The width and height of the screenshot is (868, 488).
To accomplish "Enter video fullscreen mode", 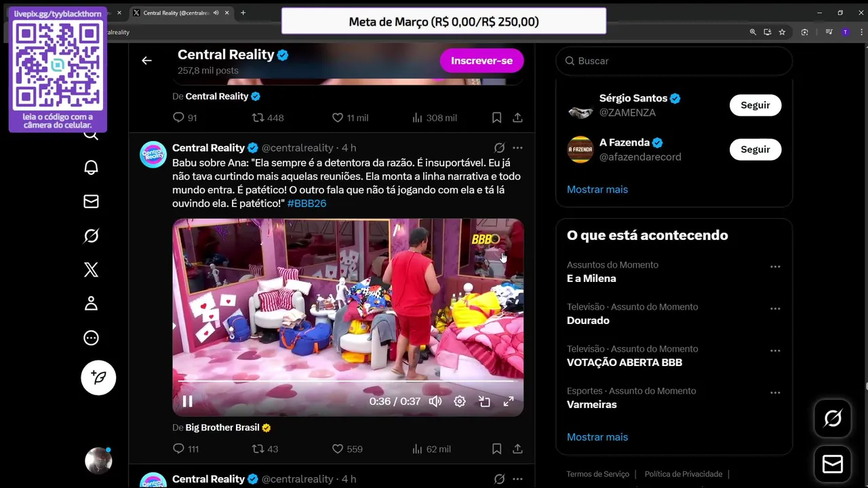I will (x=509, y=401).
